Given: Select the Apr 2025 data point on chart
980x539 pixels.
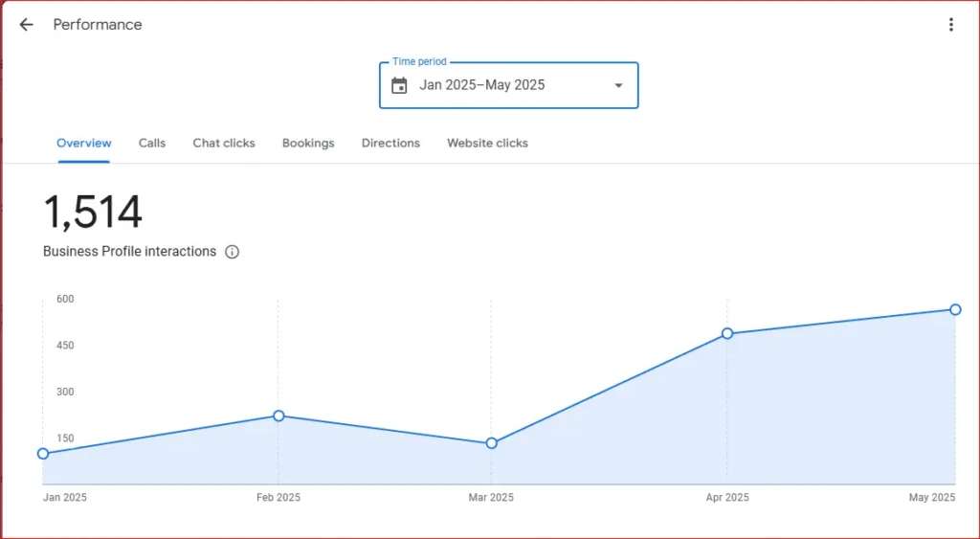Looking at the screenshot, I should tap(727, 333).
